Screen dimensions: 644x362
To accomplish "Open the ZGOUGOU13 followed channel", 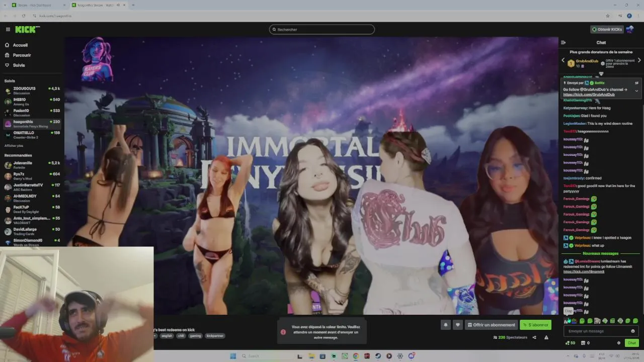I will [32, 90].
